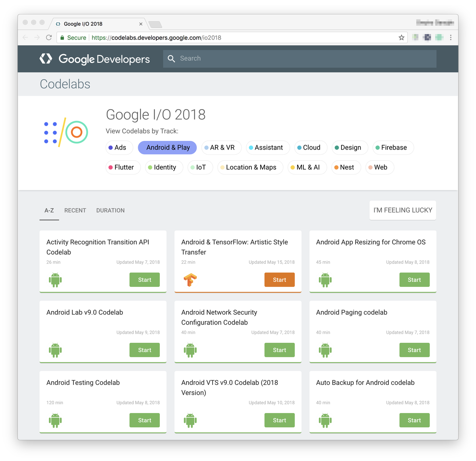Sort codelabs by A-Z tab

[49, 211]
